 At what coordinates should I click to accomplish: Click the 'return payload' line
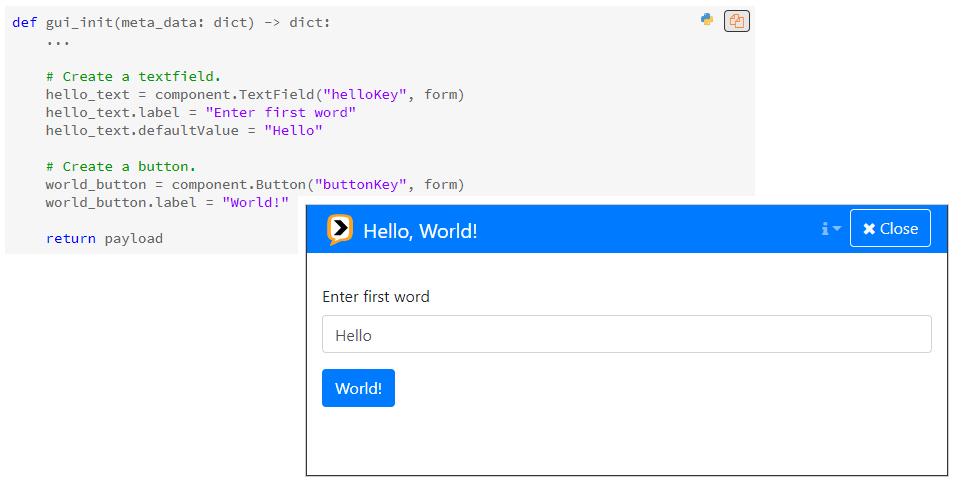click(x=104, y=239)
